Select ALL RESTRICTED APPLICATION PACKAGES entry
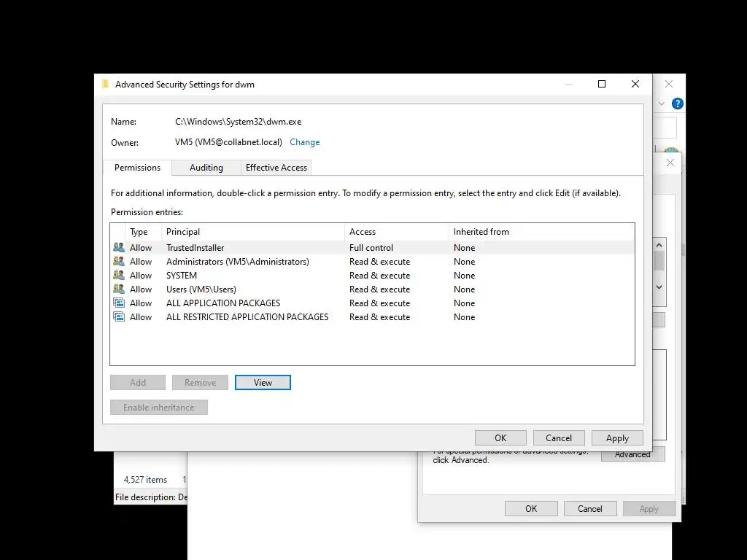The width and height of the screenshot is (747, 560). click(372, 316)
